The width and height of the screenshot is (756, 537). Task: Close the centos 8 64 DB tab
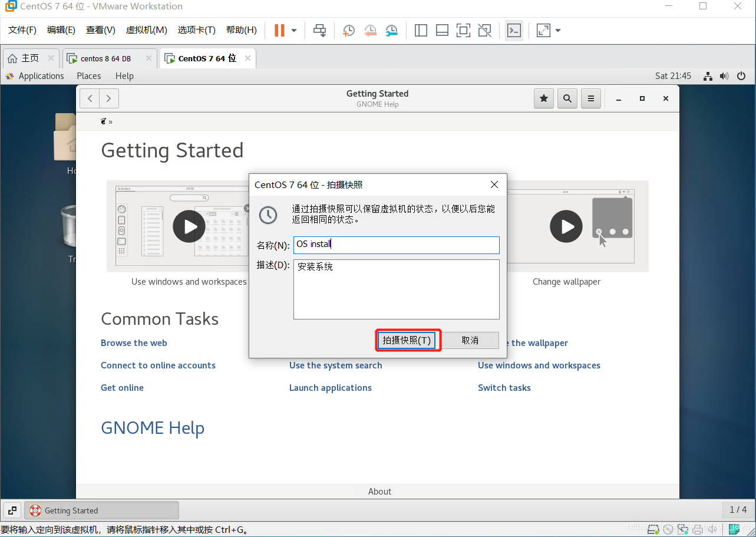point(148,58)
